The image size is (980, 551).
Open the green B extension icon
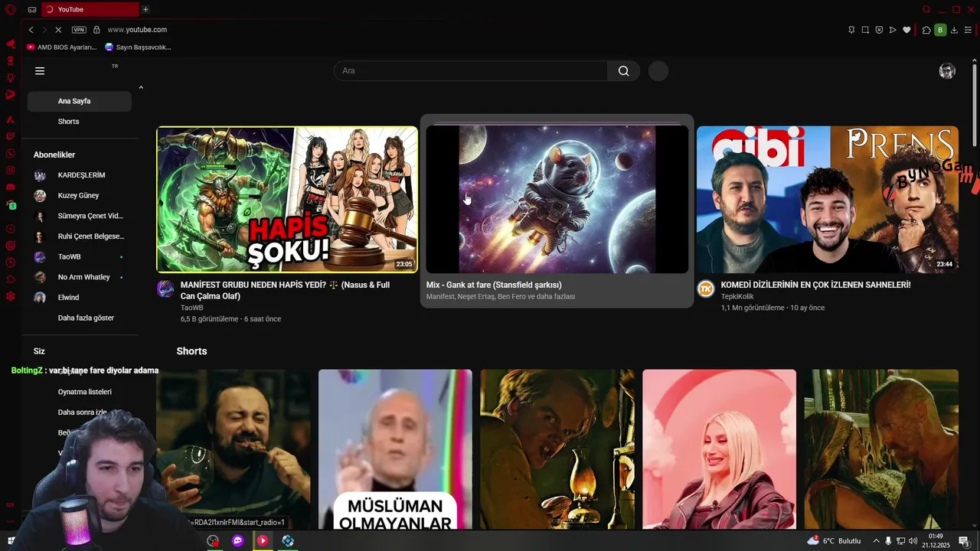[940, 30]
